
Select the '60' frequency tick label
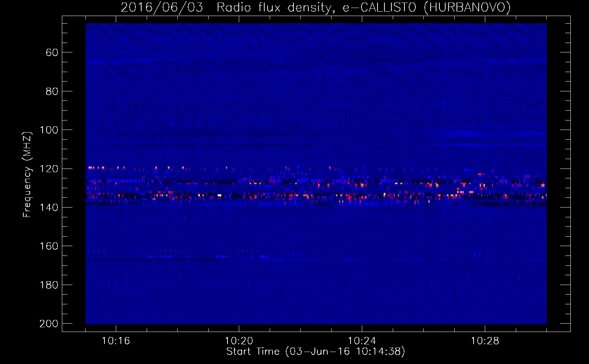(52, 53)
